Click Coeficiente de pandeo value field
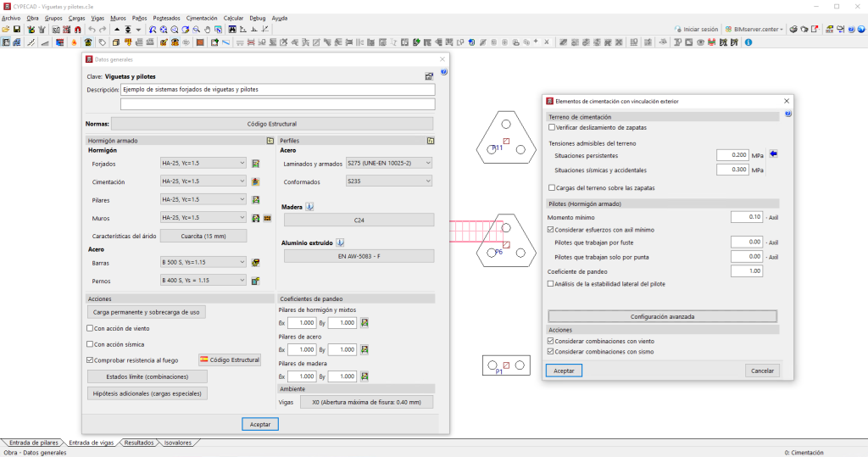 coord(747,270)
